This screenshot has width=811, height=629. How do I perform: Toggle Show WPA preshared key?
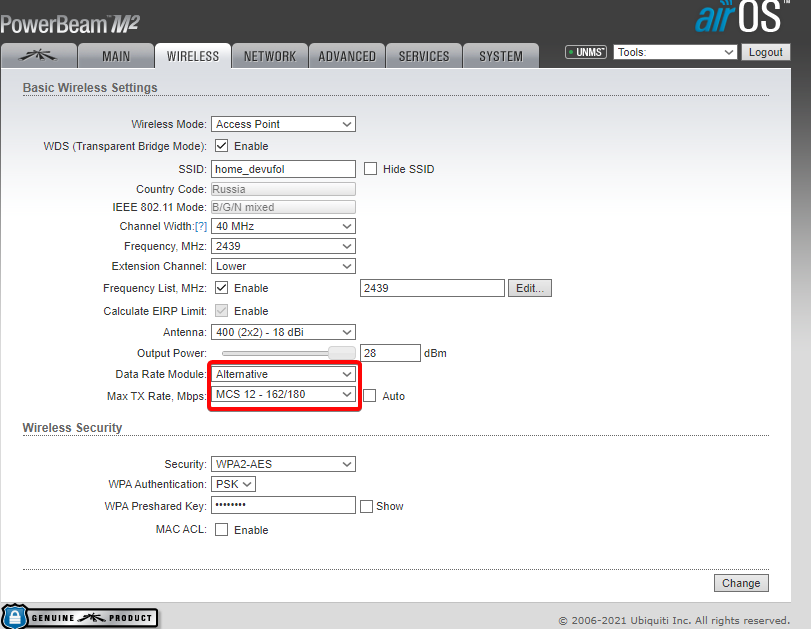[366, 506]
